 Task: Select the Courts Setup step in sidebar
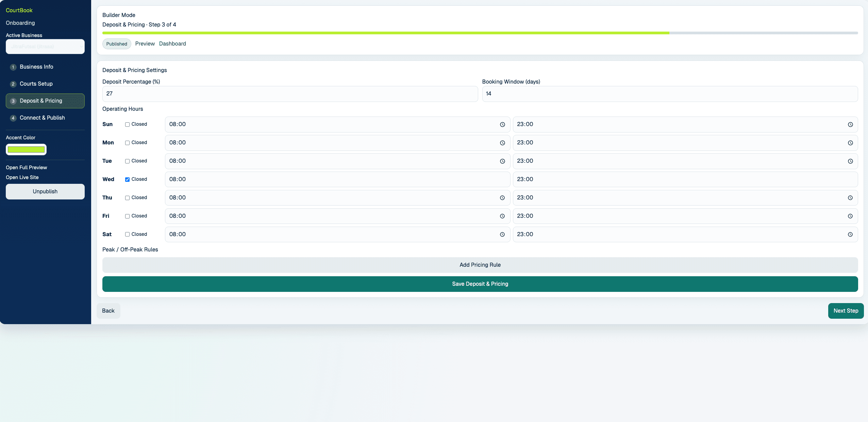pos(36,84)
